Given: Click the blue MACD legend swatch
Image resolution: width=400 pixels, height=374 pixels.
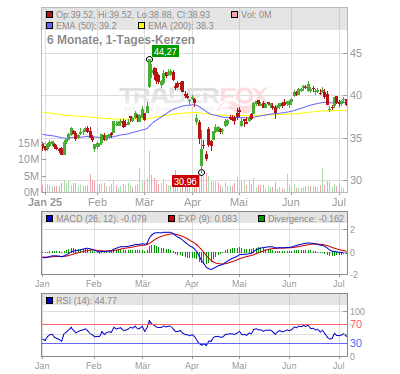Looking at the screenshot, I should tap(50, 219).
